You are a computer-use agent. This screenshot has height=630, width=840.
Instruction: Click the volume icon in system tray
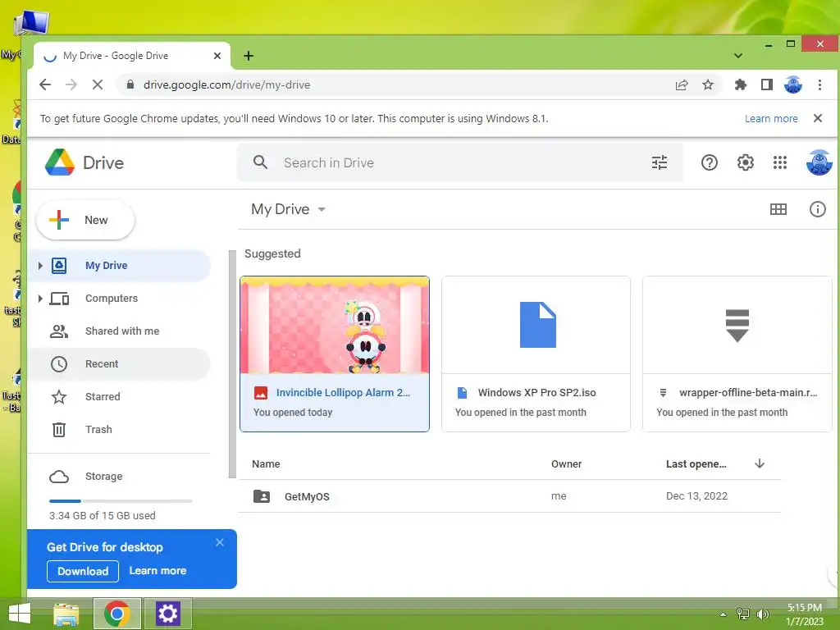[x=762, y=614]
